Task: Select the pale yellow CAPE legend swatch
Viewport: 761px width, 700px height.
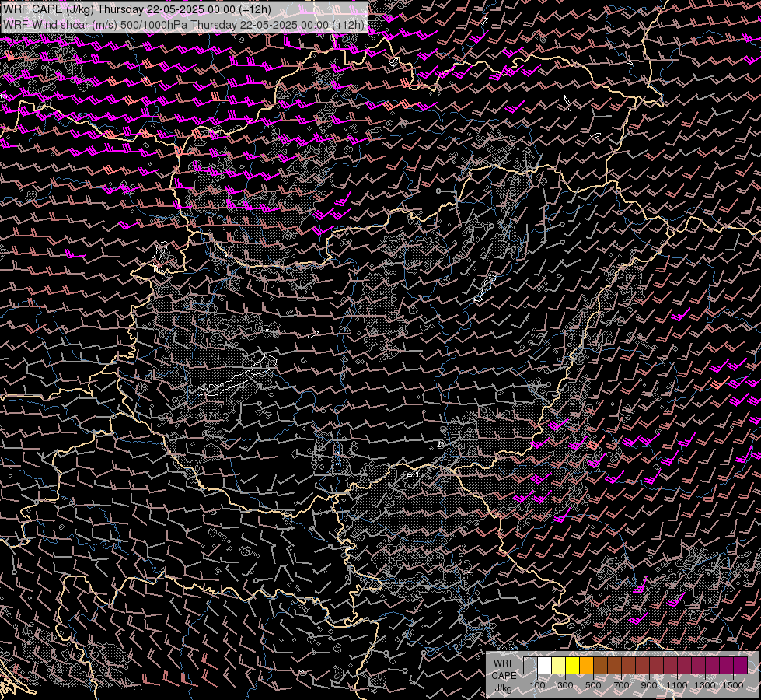Action: point(559,665)
